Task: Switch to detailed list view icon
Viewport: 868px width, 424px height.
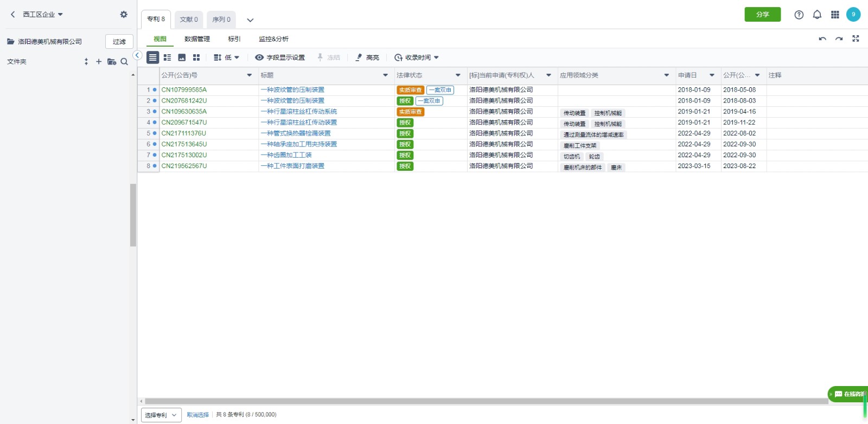Action: (167, 57)
